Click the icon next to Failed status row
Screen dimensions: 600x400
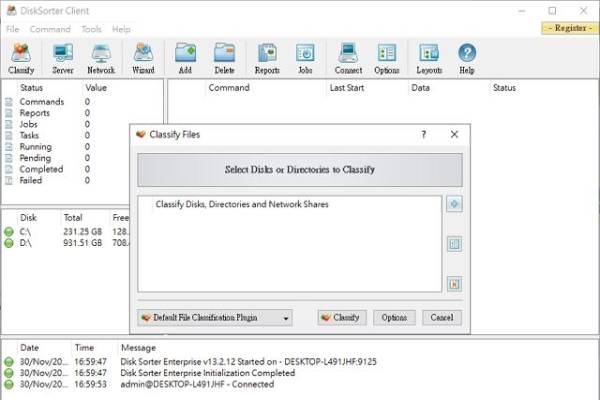pyautogui.click(x=9, y=180)
